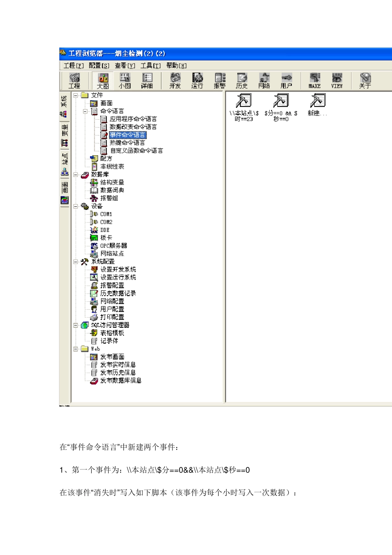Viewport: 392px width, 555px height.
Task: Switch to 小图 small icon view
Action: click(x=125, y=81)
